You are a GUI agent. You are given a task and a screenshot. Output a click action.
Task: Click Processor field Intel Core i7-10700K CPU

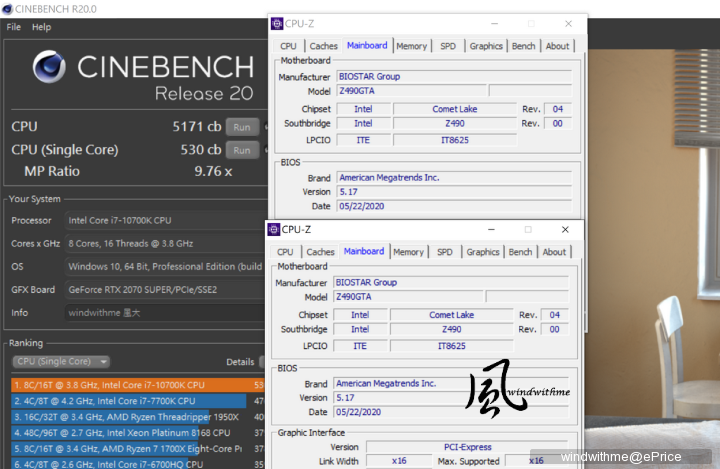165,220
